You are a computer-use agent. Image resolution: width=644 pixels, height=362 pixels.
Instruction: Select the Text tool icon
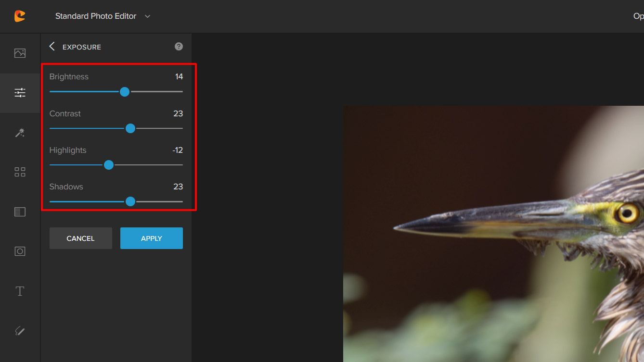[x=20, y=291]
